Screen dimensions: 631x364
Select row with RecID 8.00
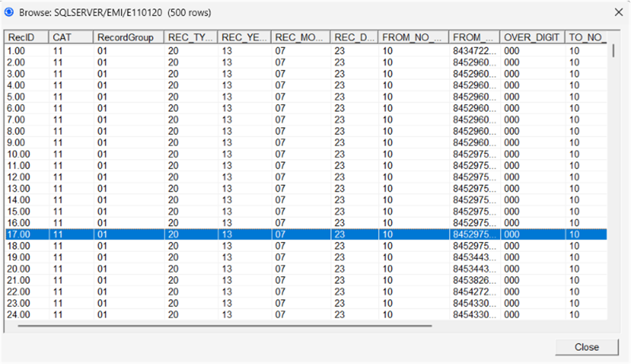pyautogui.click(x=305, y=131)
